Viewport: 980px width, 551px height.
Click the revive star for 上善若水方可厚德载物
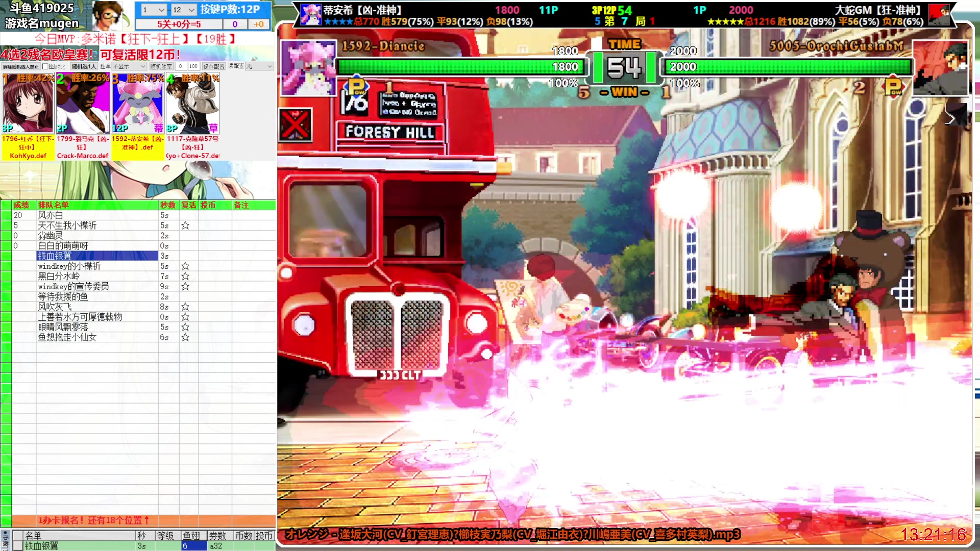point(185,317)
